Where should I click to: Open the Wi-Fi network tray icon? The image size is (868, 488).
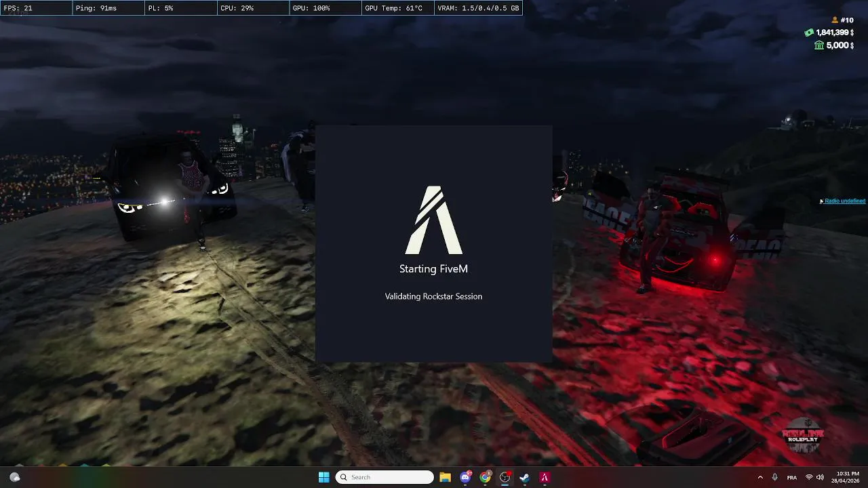(x=809, y=477)
